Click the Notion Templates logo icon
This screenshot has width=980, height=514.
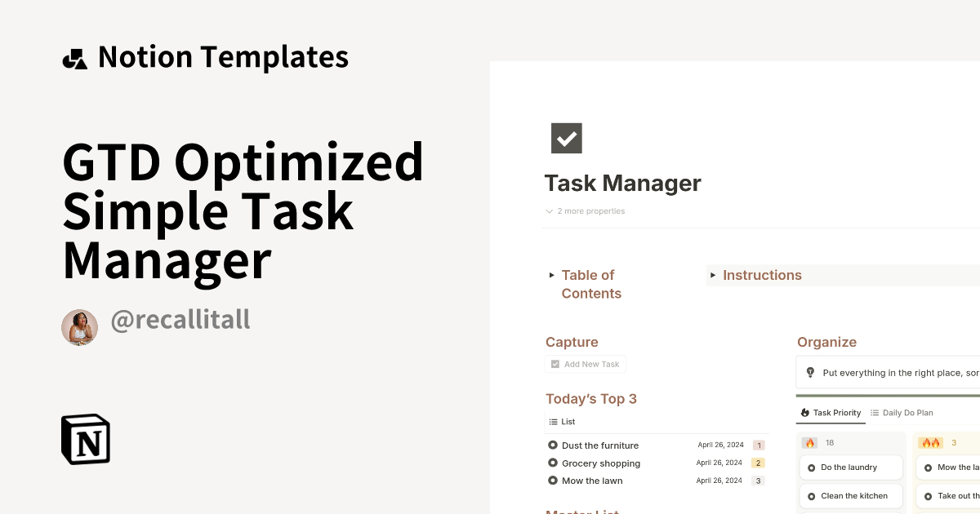click(x=74, y=56)
